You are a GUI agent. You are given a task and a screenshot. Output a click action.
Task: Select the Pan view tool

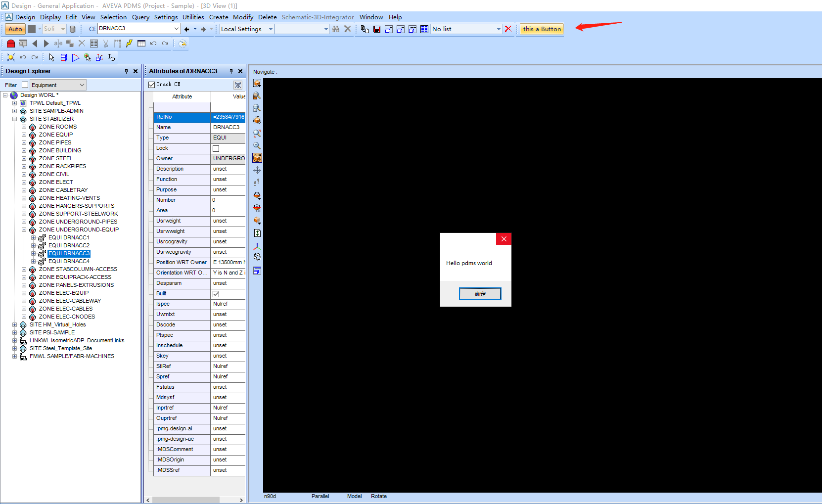pos(257,170)
